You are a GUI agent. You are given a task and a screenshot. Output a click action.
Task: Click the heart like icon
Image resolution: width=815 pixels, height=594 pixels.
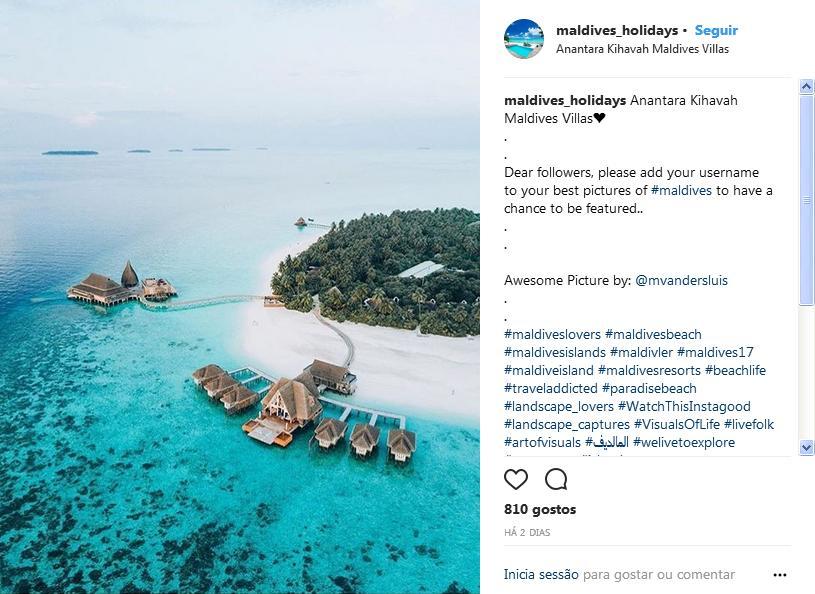pyautogui.click(x=516, y=479)
